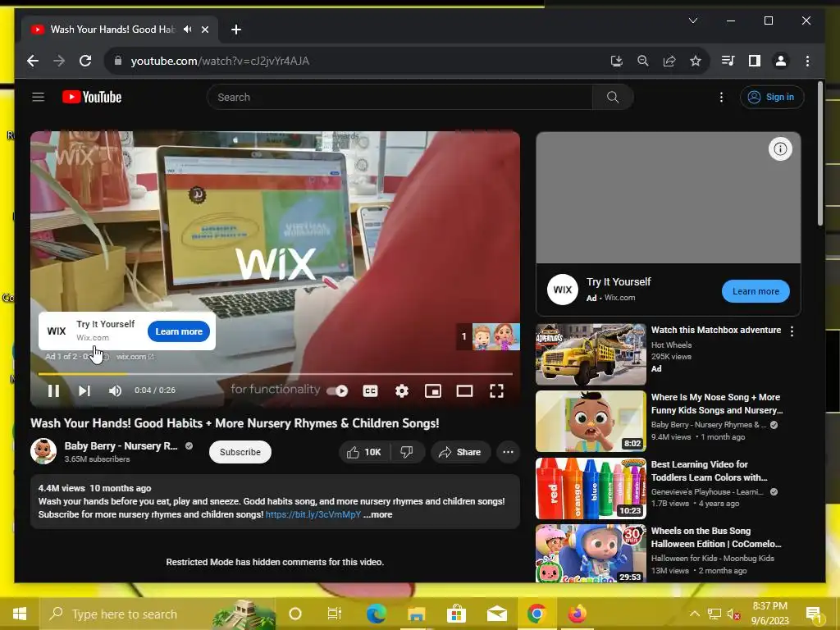
Task: Focus the YouTube search box
Action: point(399,97)
